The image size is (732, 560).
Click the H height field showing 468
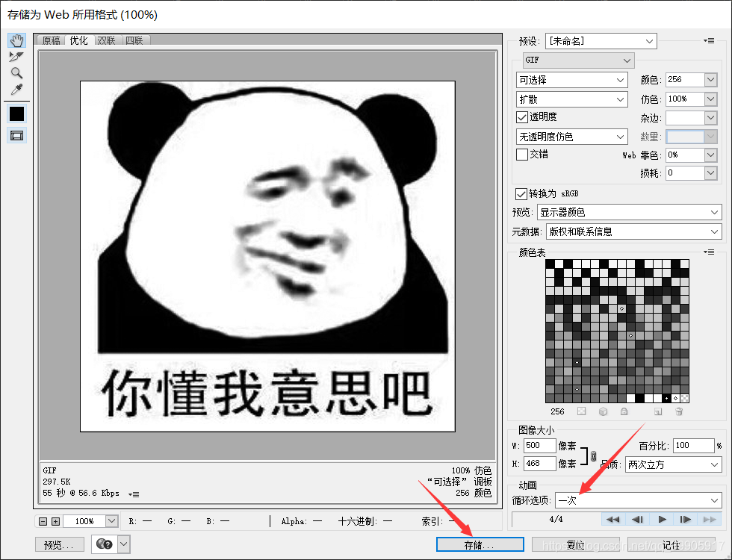pyautogui.click(x=540, y=464)
